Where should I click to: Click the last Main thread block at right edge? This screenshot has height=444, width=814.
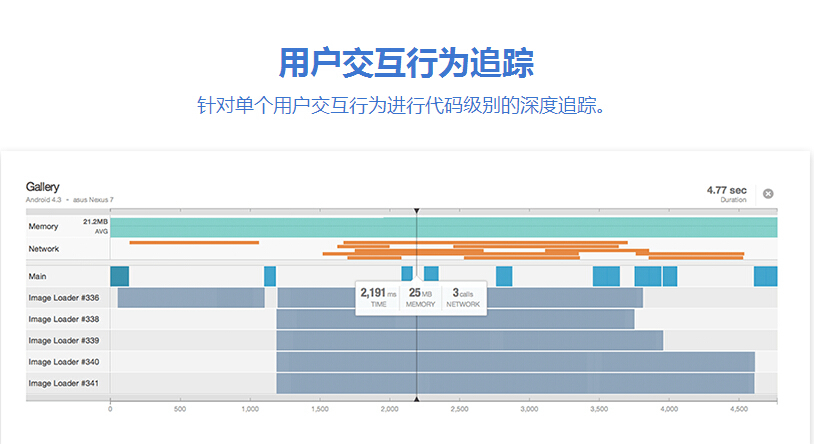(766, 276)
